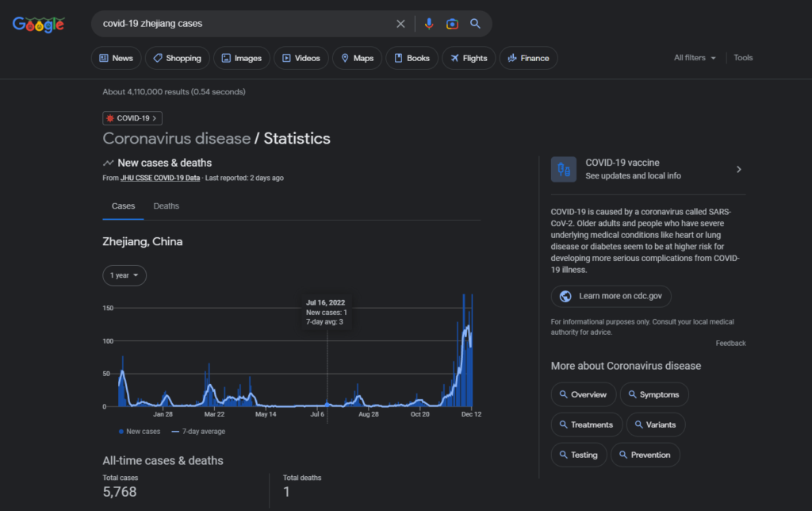
Task: Search Treatments chip
Action: [x=587, y=425]
